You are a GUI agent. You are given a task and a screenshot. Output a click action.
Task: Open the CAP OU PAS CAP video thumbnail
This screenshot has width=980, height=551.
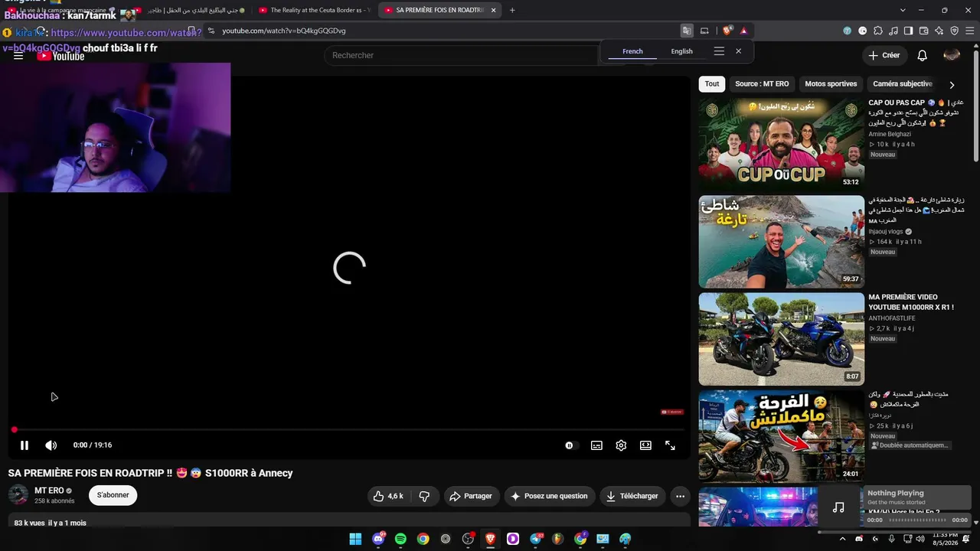coord(782,144)
